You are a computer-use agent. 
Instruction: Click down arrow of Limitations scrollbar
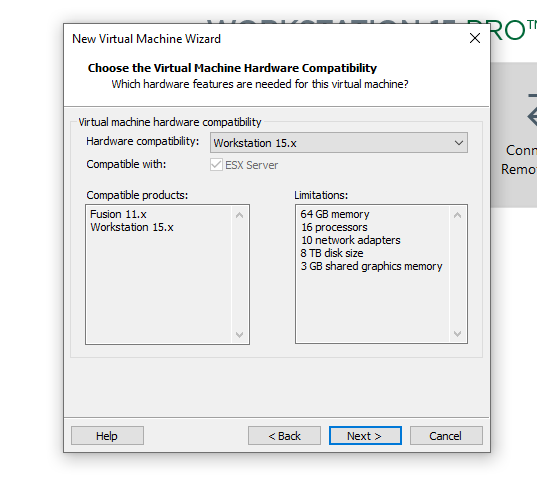(x=457, y=334)
